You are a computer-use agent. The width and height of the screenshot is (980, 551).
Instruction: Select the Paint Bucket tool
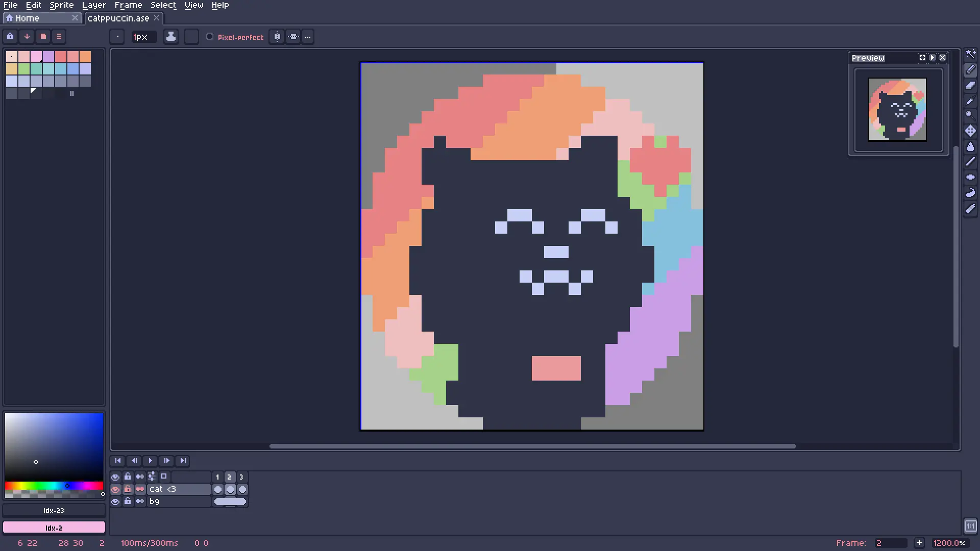pyautogui.click(x=970, y=147)
